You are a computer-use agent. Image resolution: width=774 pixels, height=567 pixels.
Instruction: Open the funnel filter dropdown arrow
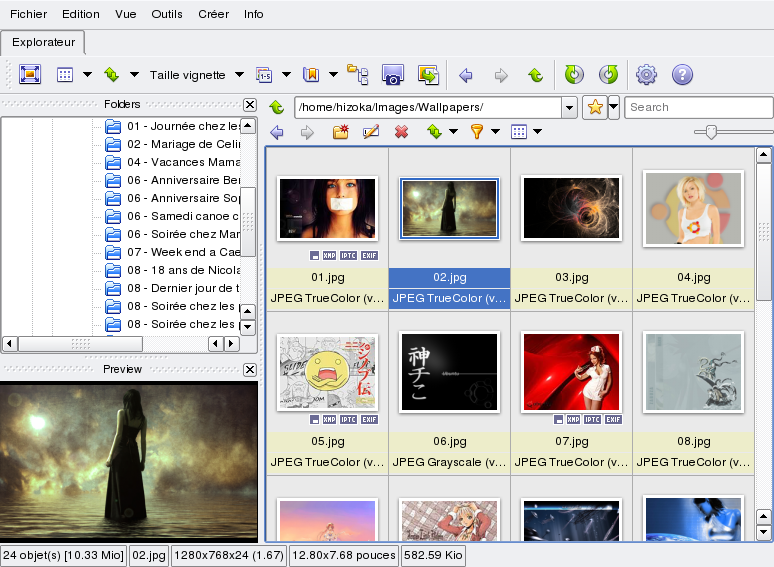point(495,132)
